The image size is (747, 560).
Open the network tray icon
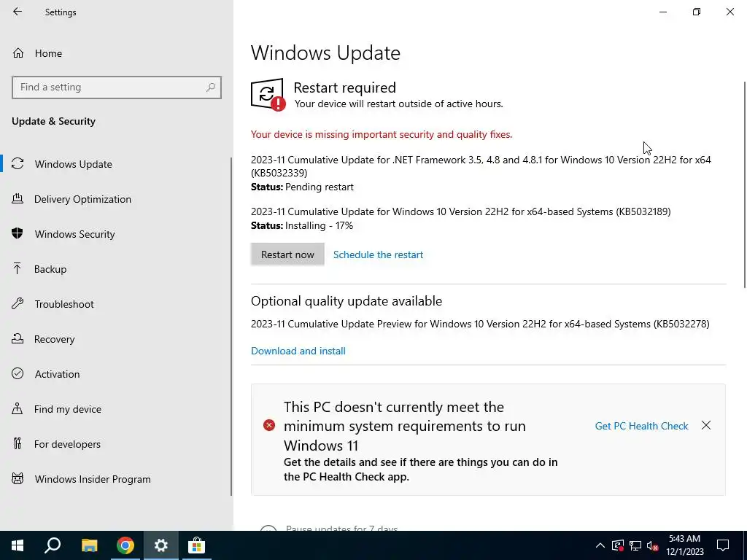pyautogui.click(x=635, y=545)
